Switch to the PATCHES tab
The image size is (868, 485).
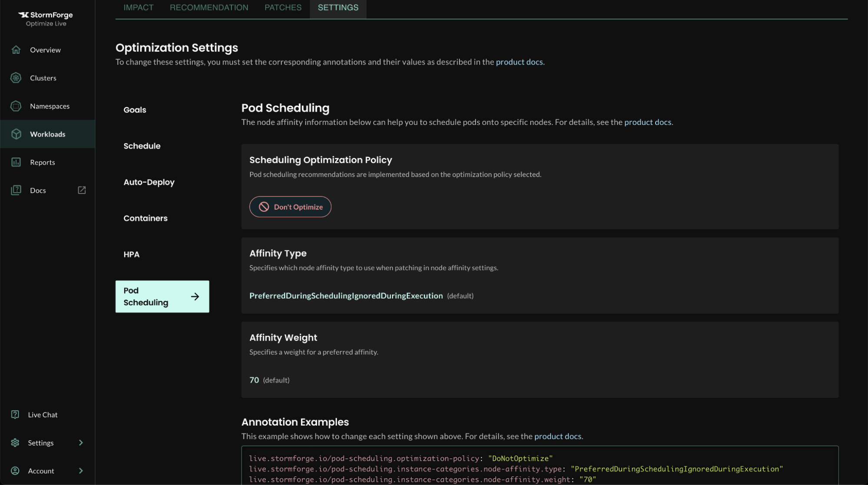[x=283, y=7]
